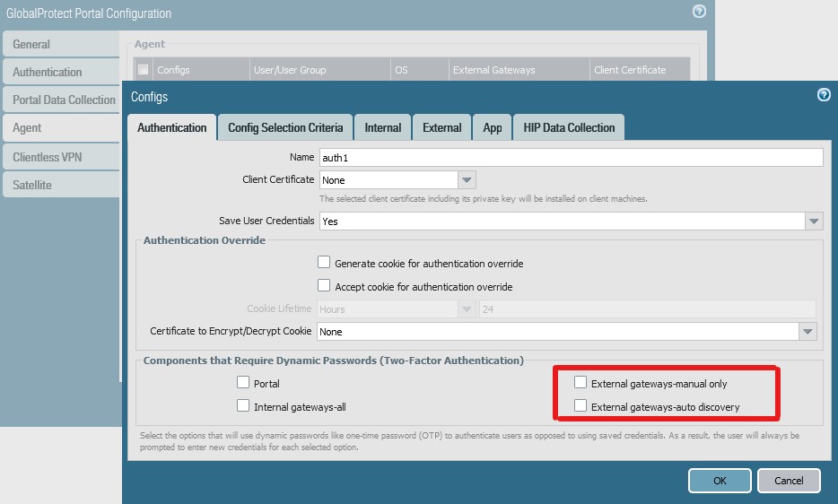
Task: Select Agent in portal configuration sidebar
Action: click(61, 127)
